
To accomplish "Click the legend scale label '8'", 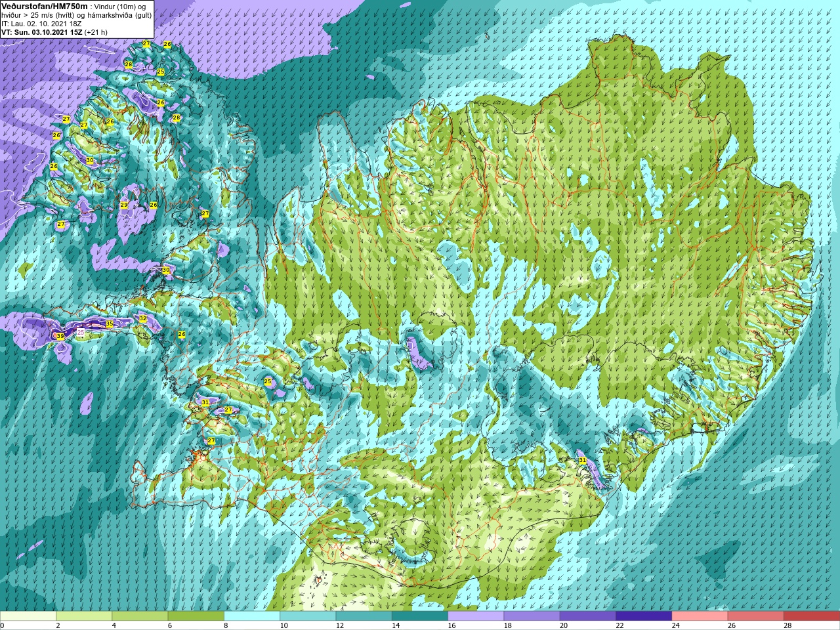I will [x=226, y=625].
